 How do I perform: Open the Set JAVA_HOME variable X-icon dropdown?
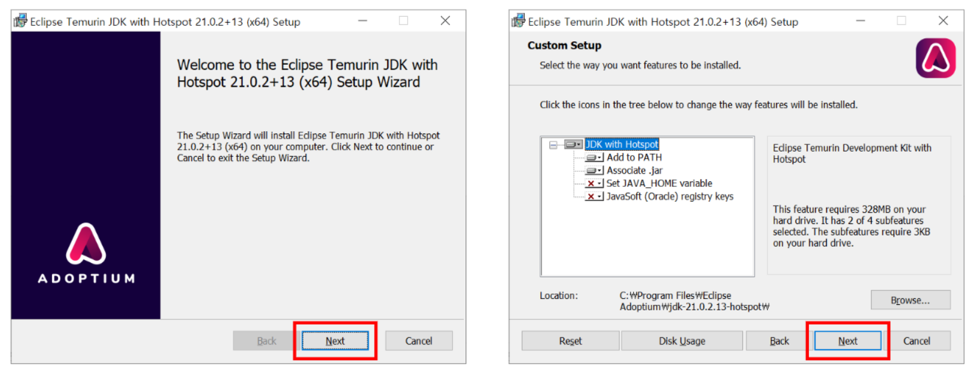(x=595, y=183)
